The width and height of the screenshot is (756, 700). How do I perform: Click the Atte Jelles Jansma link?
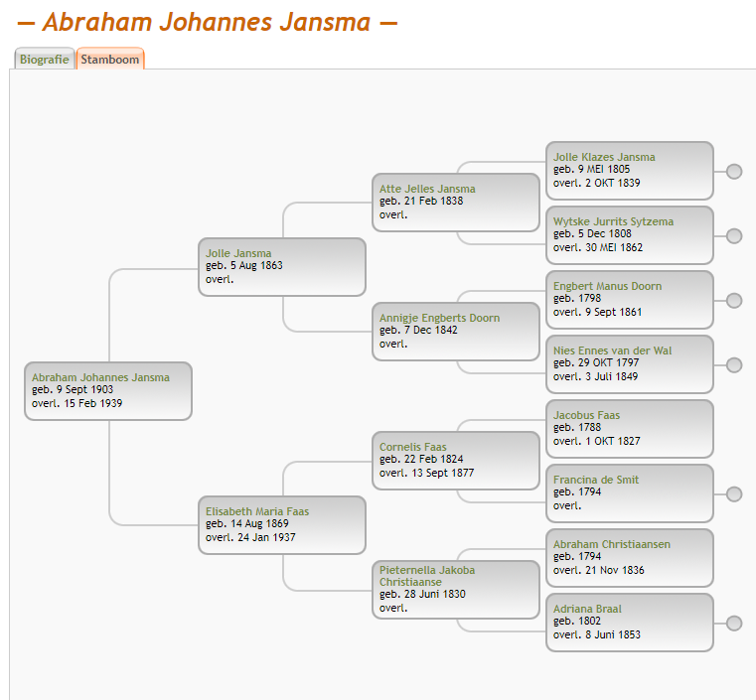(427, 189)
